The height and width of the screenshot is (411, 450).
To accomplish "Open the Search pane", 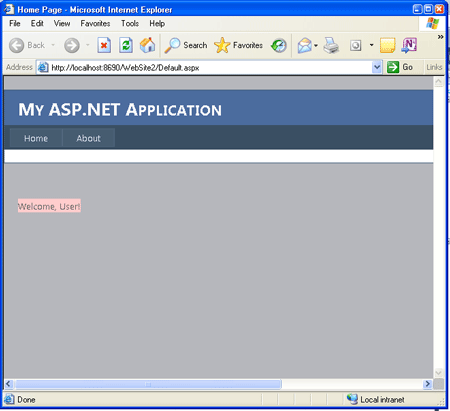I will (186, 45).
